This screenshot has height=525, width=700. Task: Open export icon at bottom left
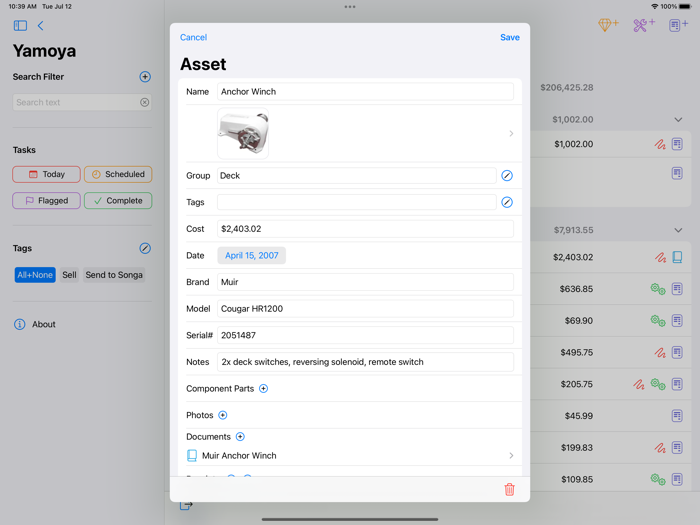(x=186, y=505)
